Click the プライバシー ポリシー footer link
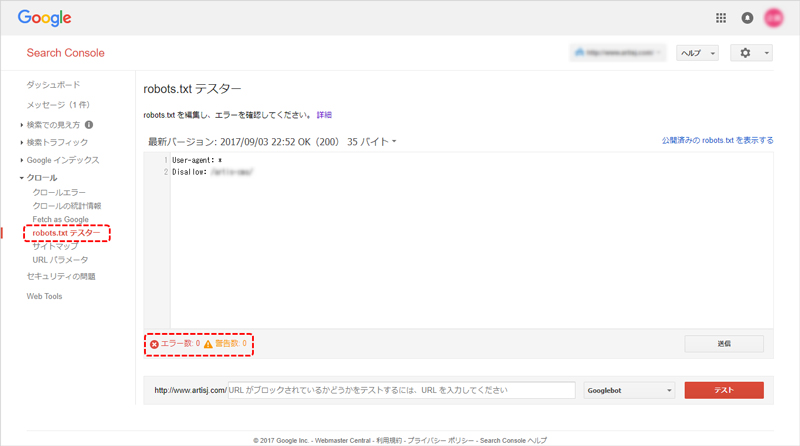800x446 pixels. 441,440
